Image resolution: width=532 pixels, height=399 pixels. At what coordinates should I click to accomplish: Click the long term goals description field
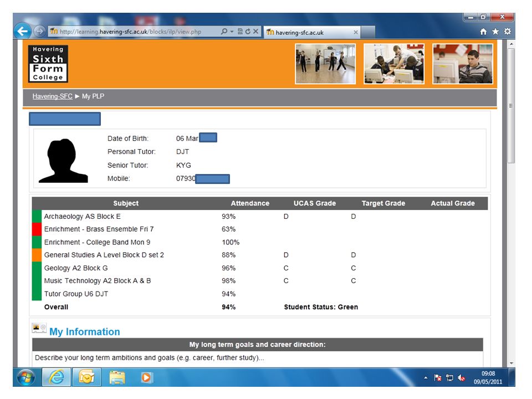[x=258, y=358]
